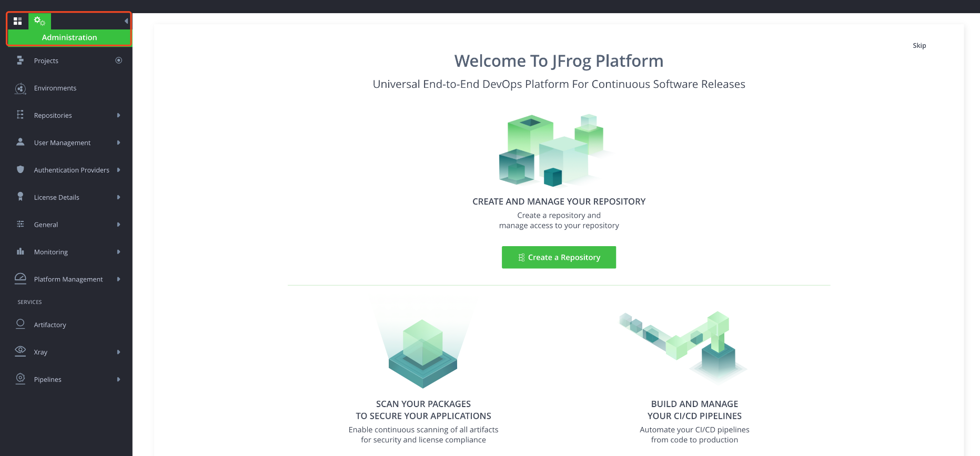The height and width of the screenshot is (456, 980).
Task: Click the 'Scan Your Packages' heading
Action: (x=423, y=410)
